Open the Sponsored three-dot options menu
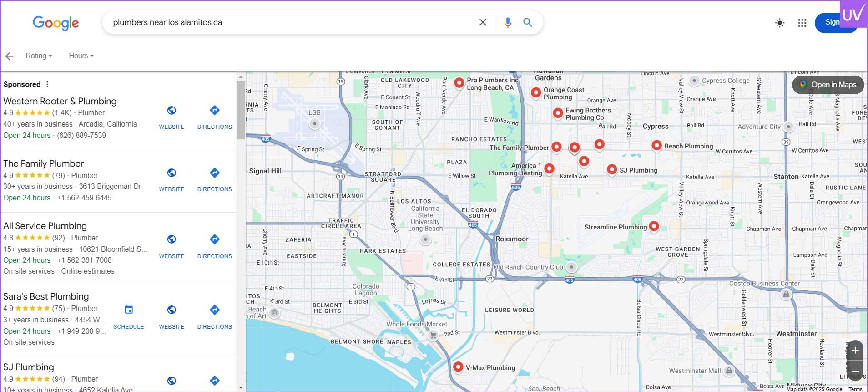 click(47, 84)
